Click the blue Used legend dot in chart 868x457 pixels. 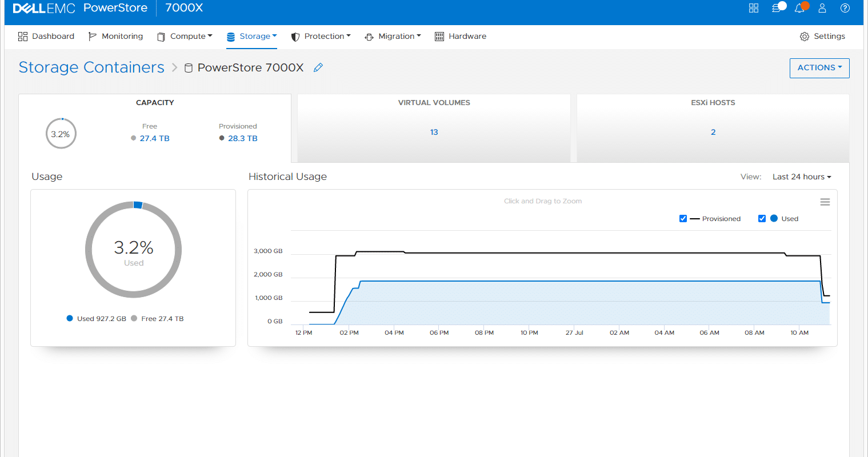point(774,219)
